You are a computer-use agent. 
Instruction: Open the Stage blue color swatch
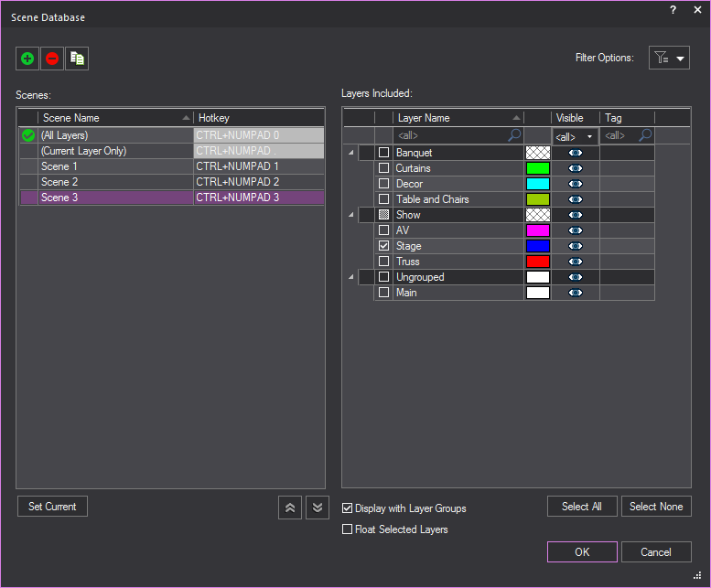click(x=538, y=246)
